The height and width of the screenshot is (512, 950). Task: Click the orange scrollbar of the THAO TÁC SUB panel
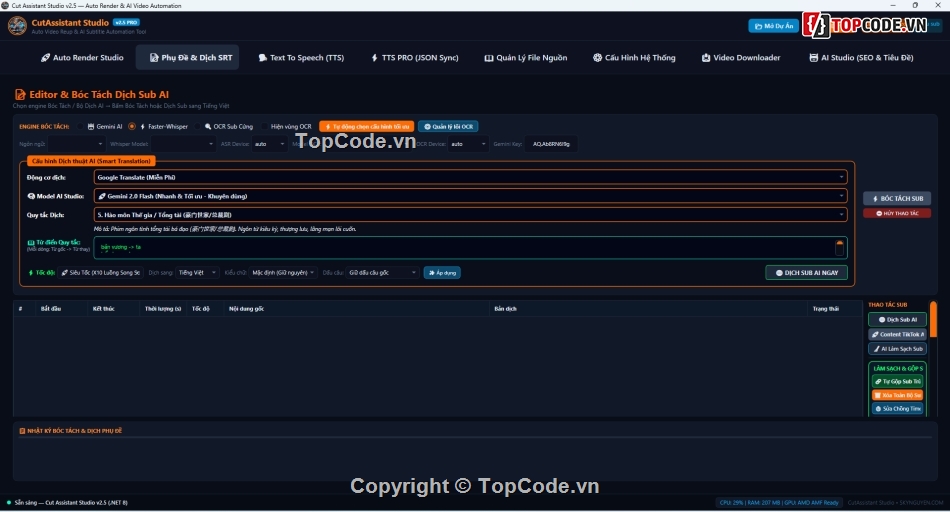tap(933, 319)
